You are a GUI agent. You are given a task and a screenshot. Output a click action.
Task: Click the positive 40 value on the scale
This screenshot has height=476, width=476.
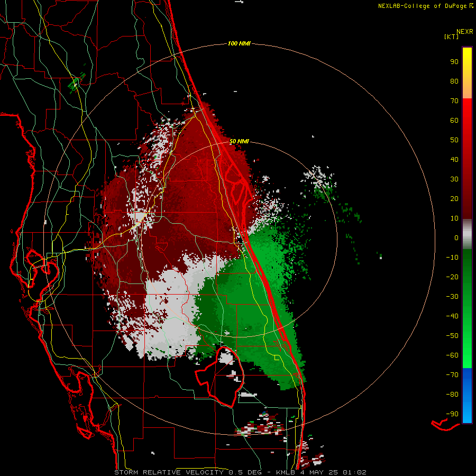(454, 159)
